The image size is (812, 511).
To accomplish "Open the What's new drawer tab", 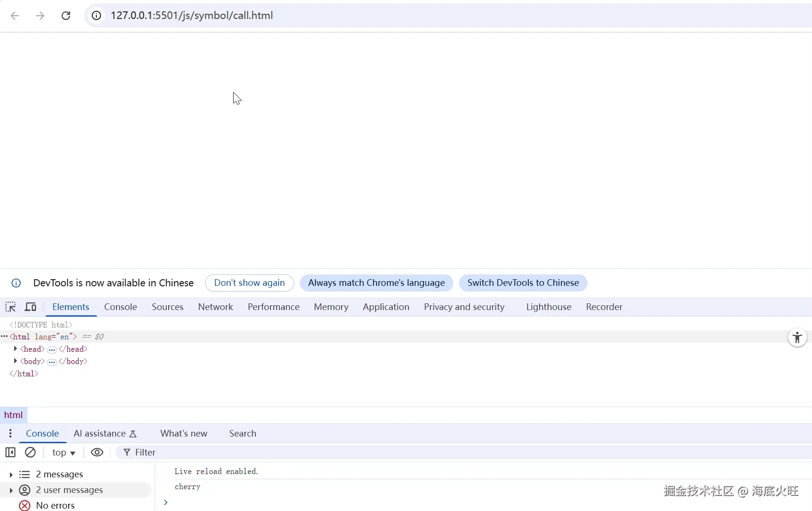I will point(184,433).
